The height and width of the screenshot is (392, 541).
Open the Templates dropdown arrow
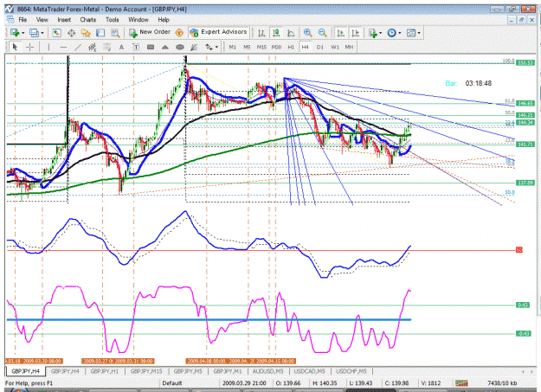tap(419, 33)
